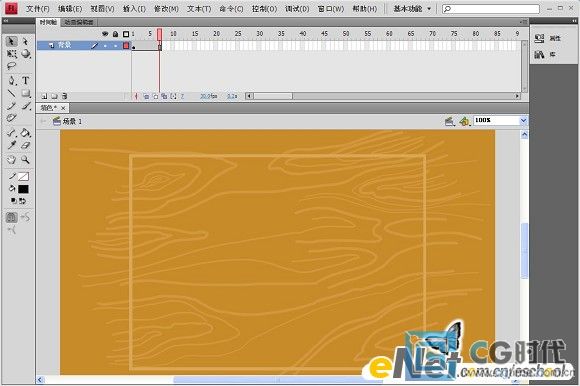Open the 插入(I) menu
The width and height of the screenshot is (580, 386).
pos(135,9)
